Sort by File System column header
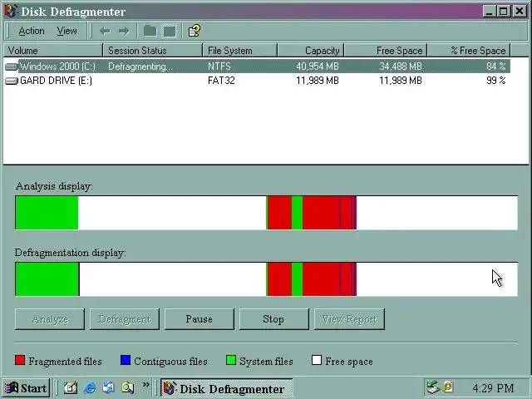Viewport: 532px width, 399px height. [240, 51]
